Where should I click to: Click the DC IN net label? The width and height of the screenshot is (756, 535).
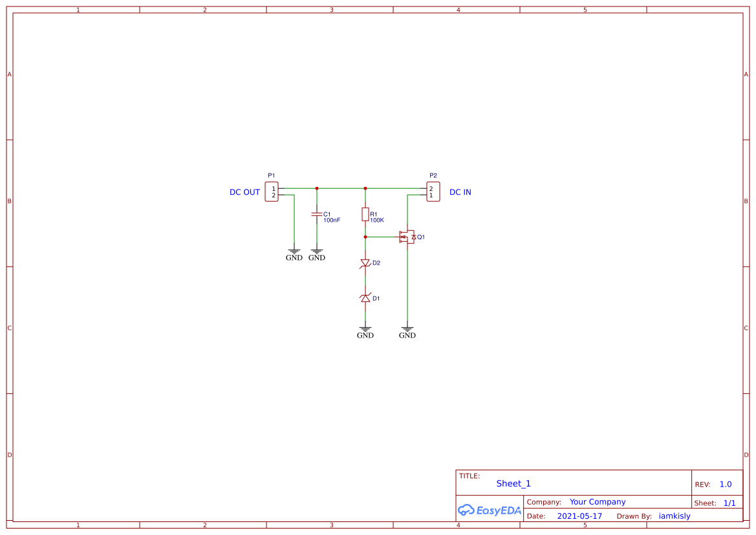(x=460, y=192)
